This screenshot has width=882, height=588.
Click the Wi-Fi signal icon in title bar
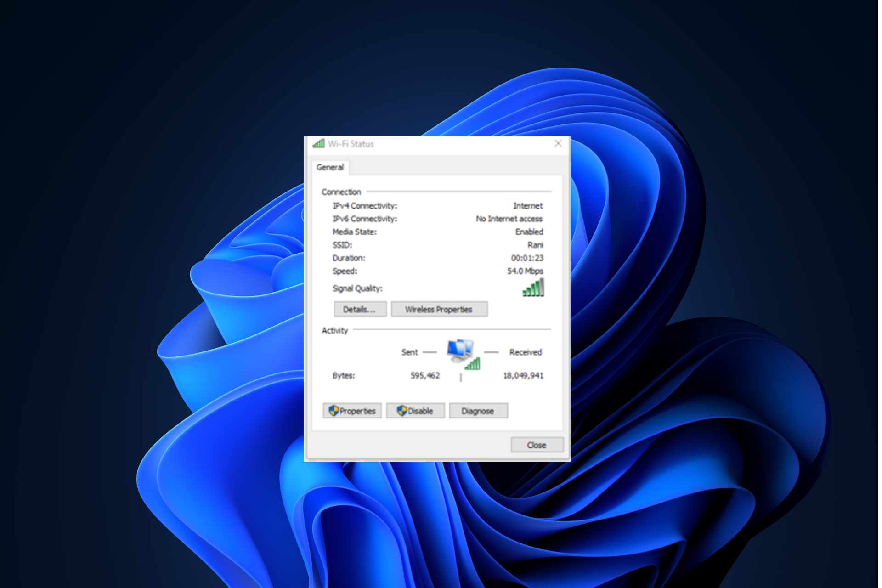(318, 144)
